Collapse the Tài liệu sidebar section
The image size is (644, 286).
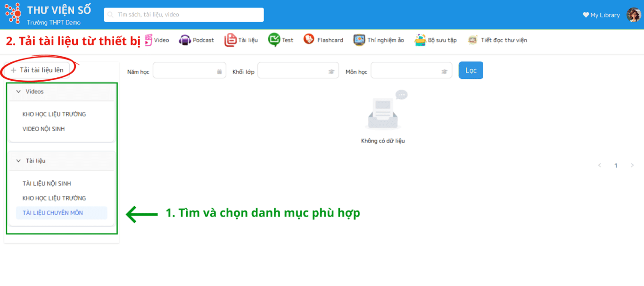19,161
